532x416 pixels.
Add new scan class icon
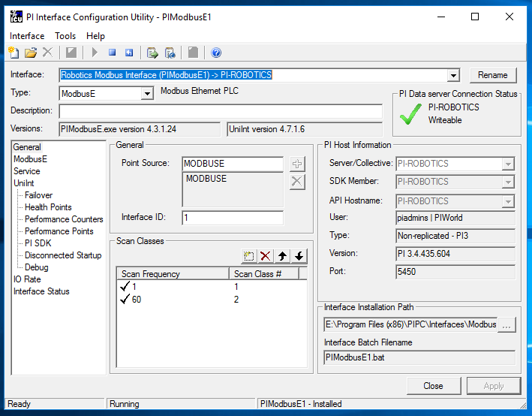[x=248, y=256]
